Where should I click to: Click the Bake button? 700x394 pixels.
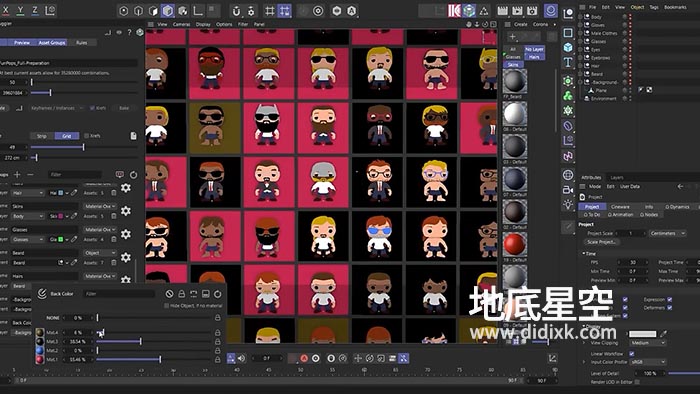[x=124, y=108]
